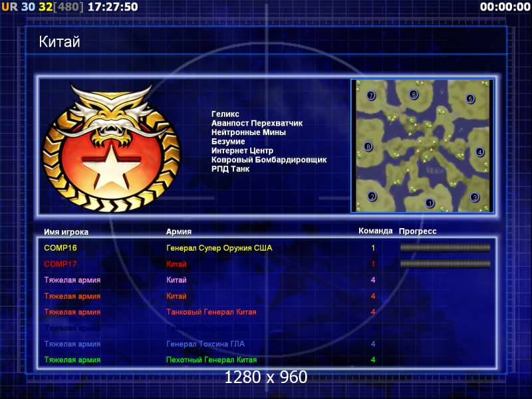The image size is (532, 399).
Task: Click the Аванпост Перехватчик entry
Action: (x=257, y=123)
